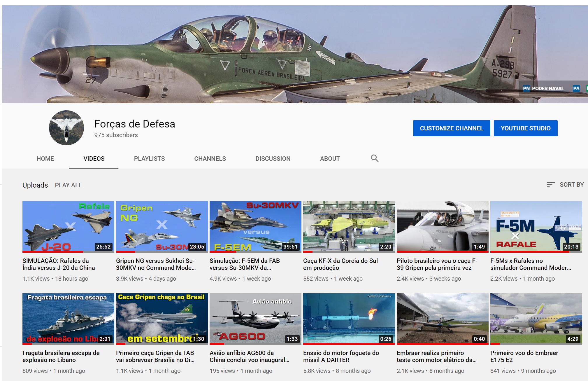
Task: Click '5.8K views • 8 months ago' text
Action: pyautogui.click(x=337, y=371)
